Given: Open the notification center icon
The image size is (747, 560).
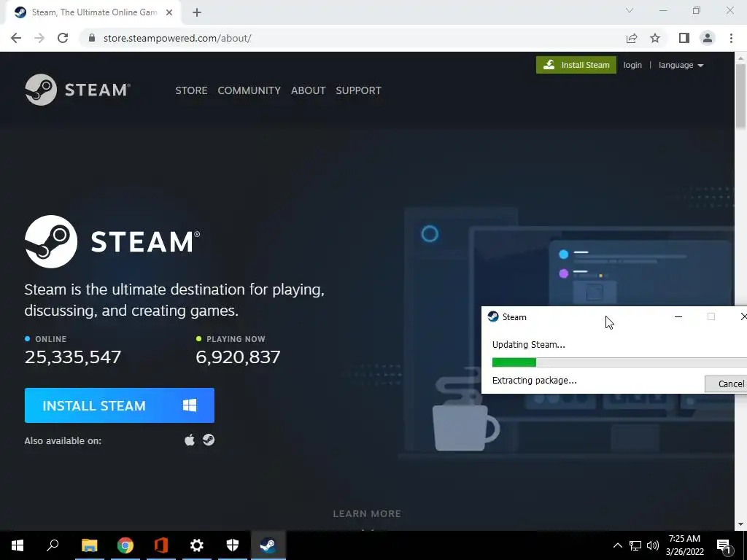Looking at the screenshot, I should [x=724, y=545].
